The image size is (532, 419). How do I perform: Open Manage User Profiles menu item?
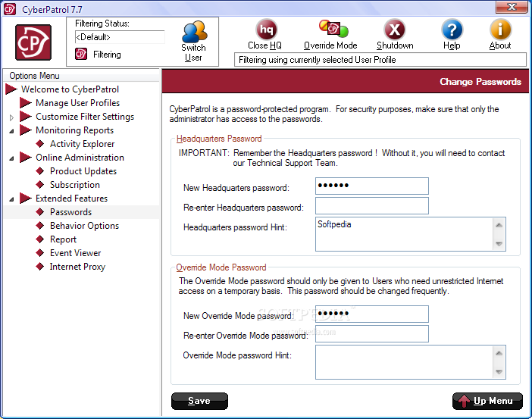point(78,103)
